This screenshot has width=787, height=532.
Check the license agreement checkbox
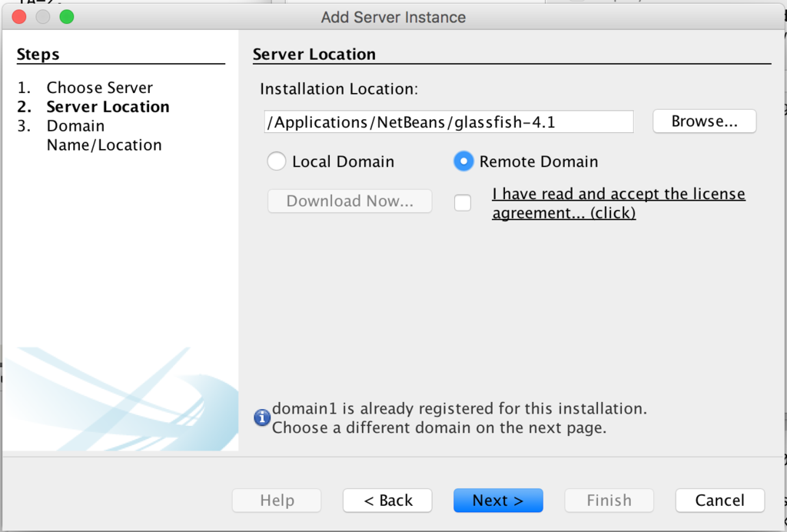(x=462, y=203)
